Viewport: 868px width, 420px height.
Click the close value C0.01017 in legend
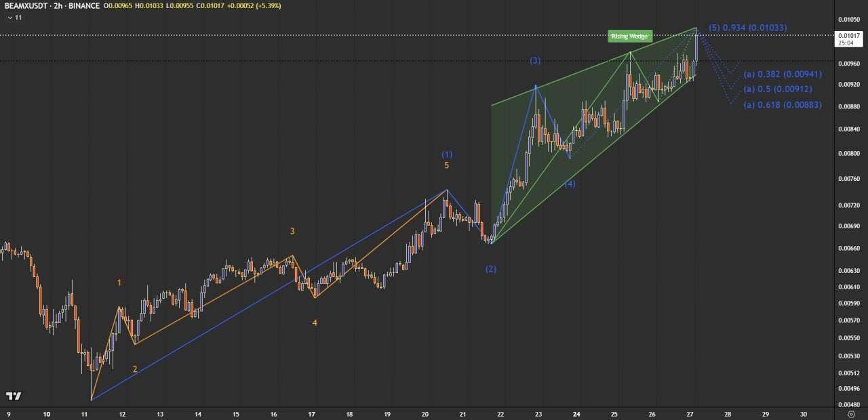click(x=212, y=5)
